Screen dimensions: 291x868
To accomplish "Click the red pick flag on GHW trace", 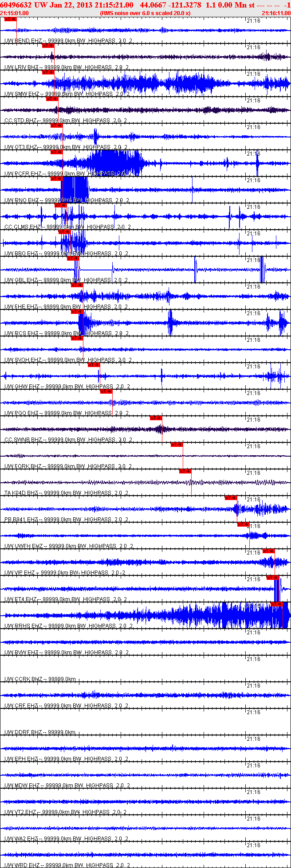I will click(x=94, y=365).
